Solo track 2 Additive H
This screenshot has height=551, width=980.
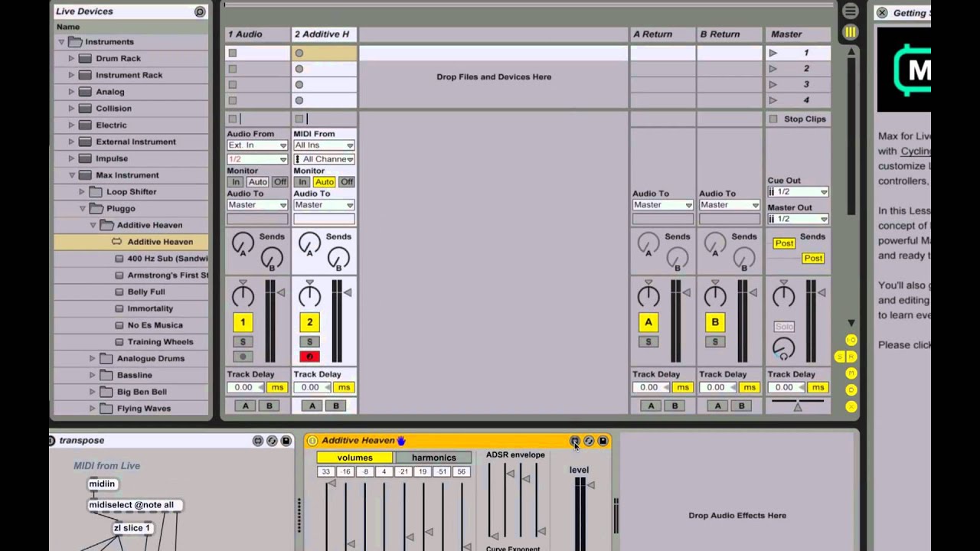(309, 342)
